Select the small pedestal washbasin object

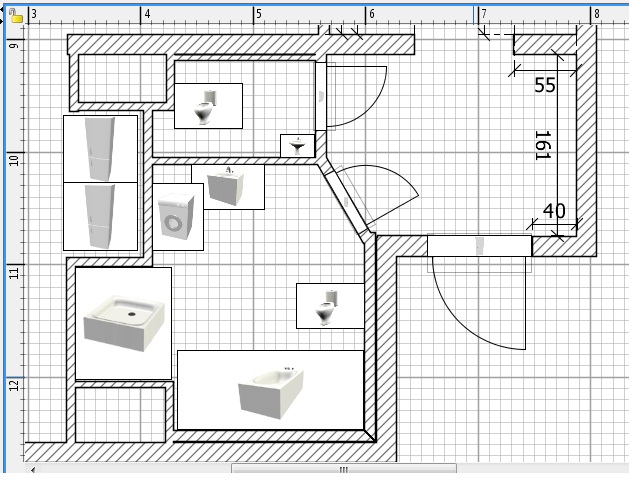(x=297, y=146)
